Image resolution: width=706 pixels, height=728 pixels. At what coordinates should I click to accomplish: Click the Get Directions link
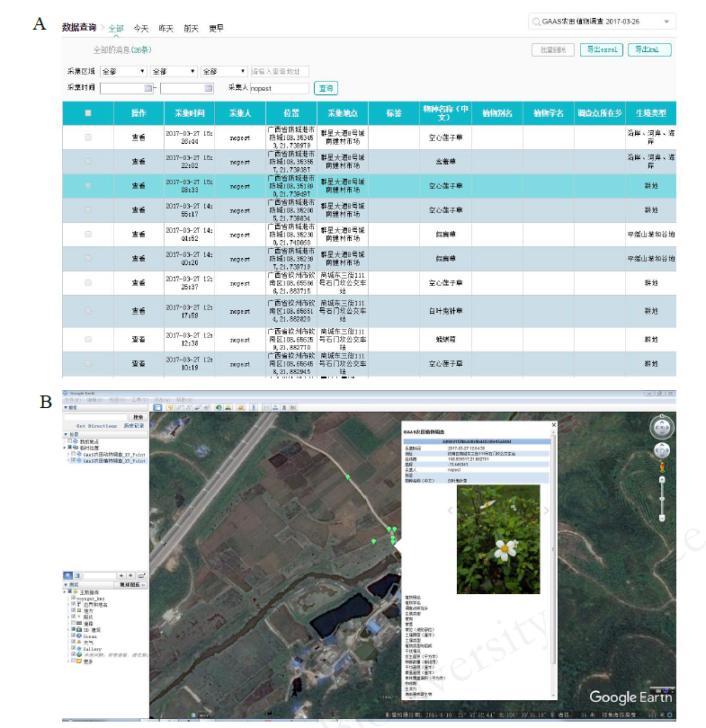coord(96,425)
